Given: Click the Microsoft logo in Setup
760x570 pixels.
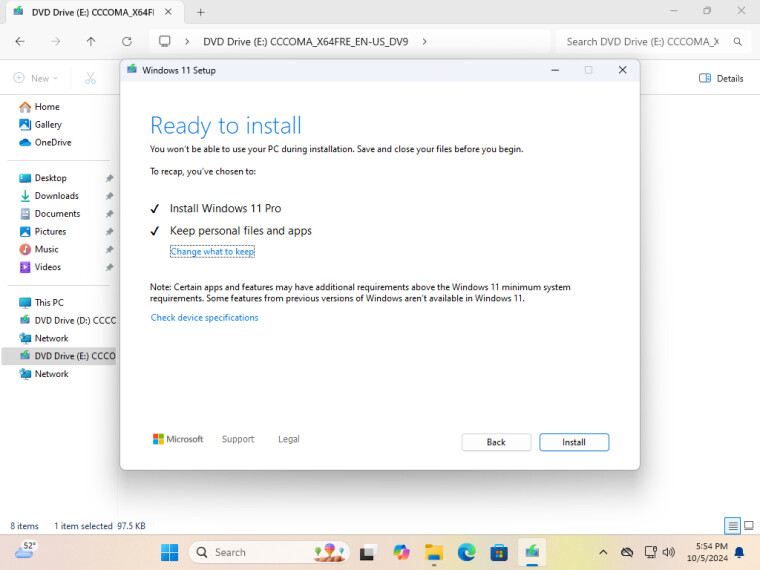Looking at the screenshot, I should click(x=178, y=439).
